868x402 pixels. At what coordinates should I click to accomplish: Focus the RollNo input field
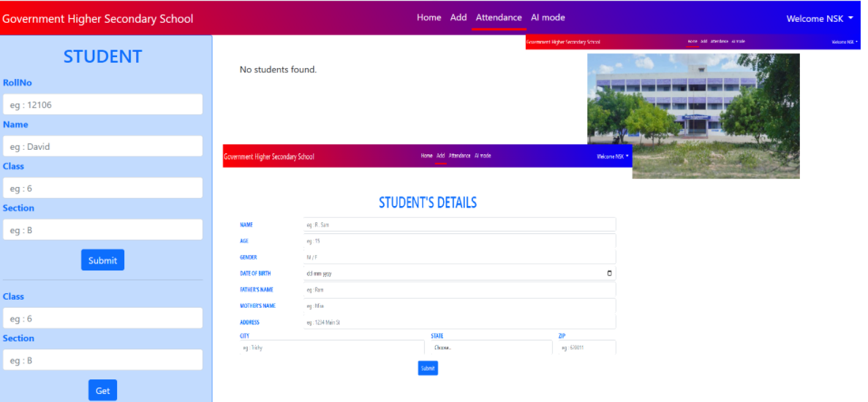(102, 105)
